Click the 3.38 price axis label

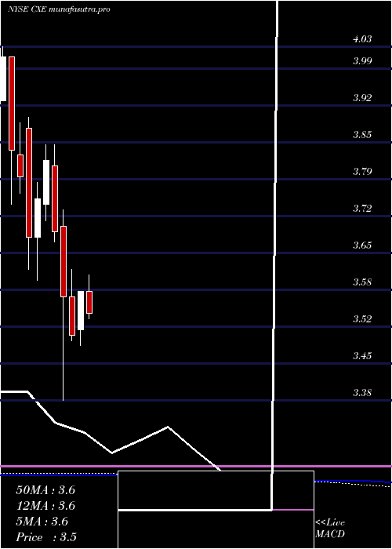tap(362, 392)
